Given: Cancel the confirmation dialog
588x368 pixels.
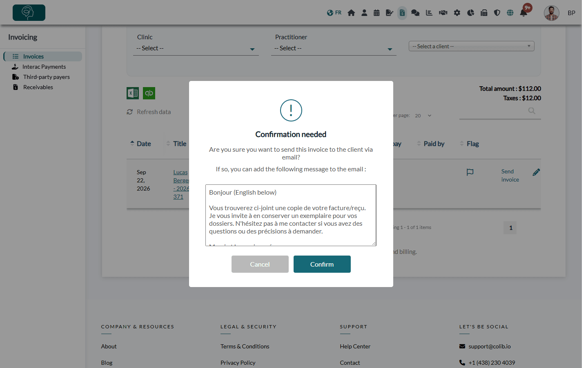Looking at the screenshot, I should pos(260,264).
